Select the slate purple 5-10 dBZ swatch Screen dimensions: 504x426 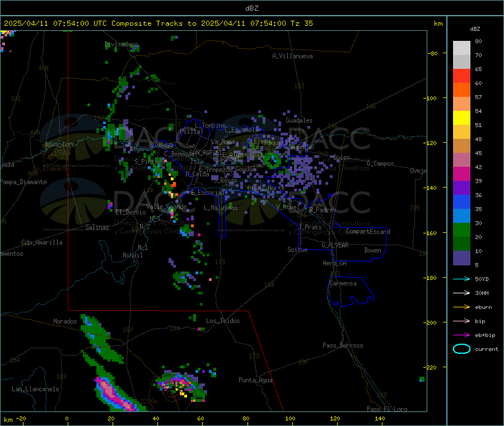(461, 258)
